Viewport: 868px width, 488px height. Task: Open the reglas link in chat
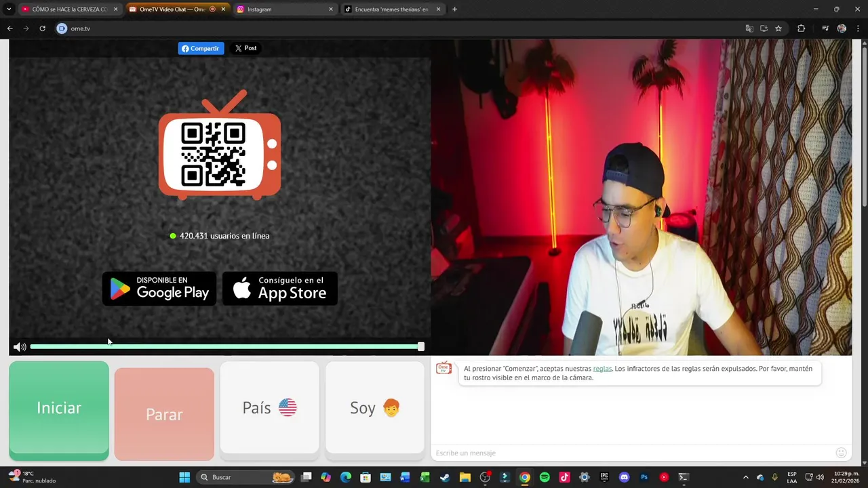click(602, 369)
